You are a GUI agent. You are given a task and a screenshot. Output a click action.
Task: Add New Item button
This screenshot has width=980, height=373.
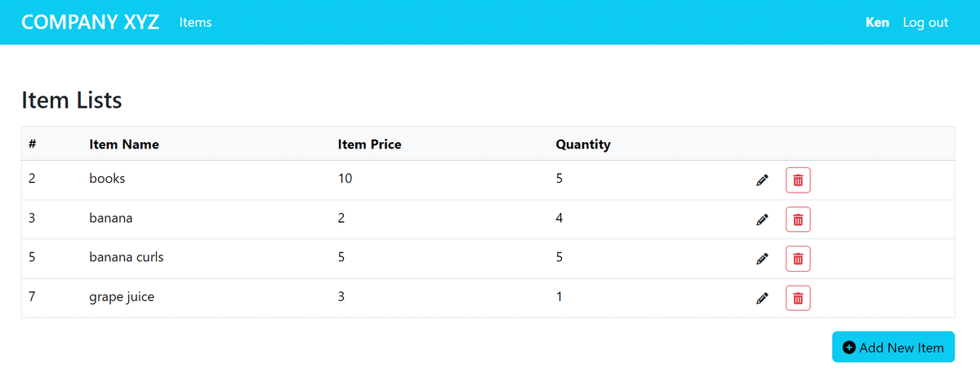click(x=893, y=347)
